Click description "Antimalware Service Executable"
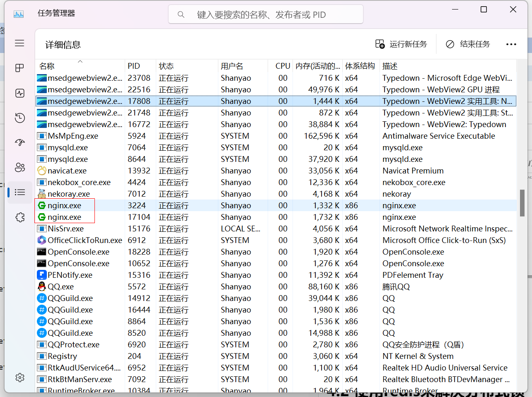Screen dimensions: 532x397 click(439, 136)
